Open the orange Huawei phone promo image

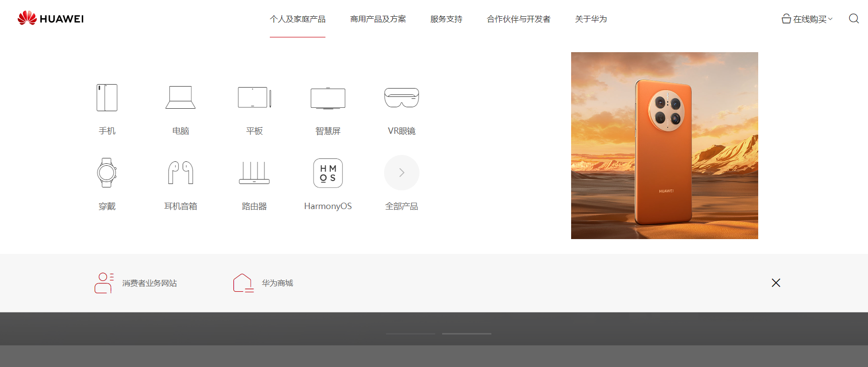(x=665, y=146)
